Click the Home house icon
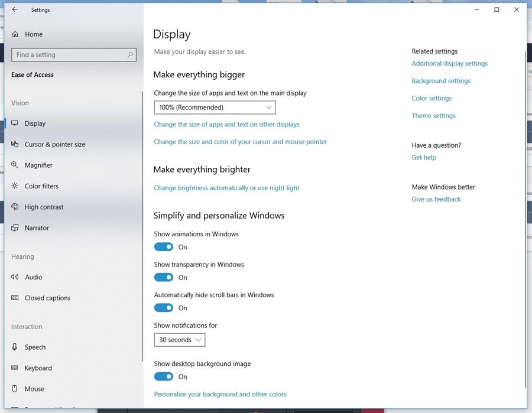The image size is (532, 413). tap(15, 34)
